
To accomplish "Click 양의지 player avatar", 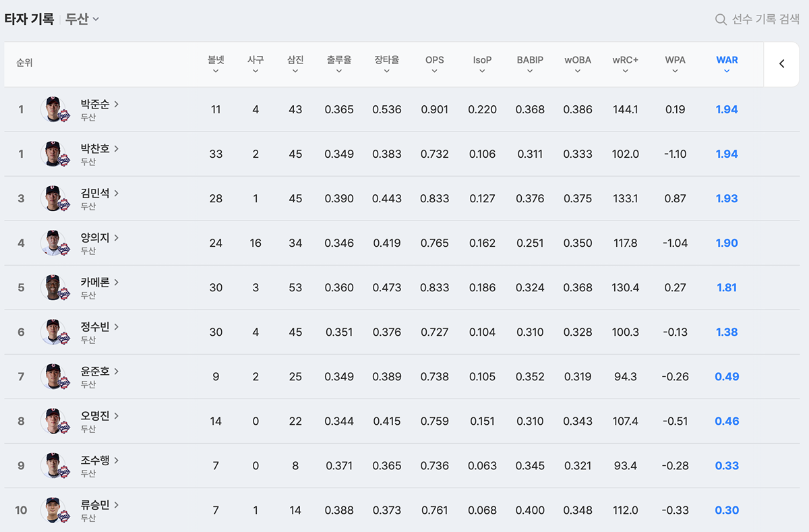I will pos(54,243).
